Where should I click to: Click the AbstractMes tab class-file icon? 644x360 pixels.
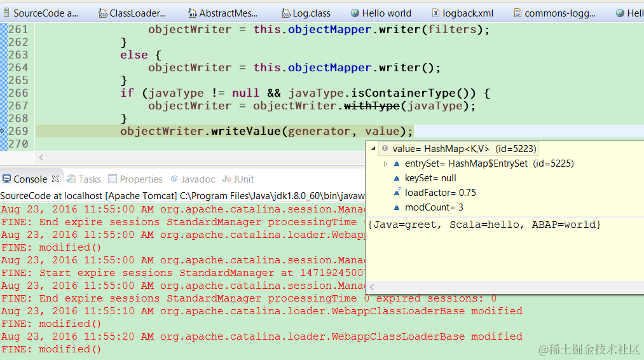(x=192, y=13)
